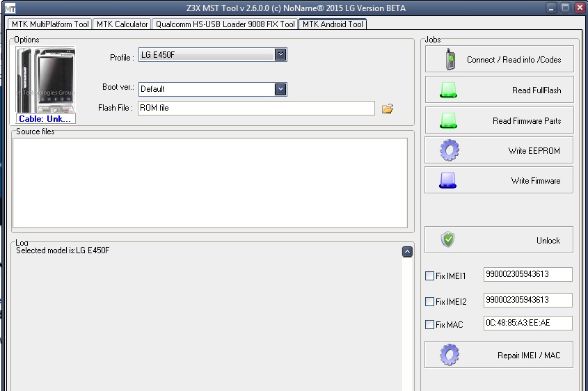Click the Cable: Unk... status label
588x391 pixels.
coord(45,119)
